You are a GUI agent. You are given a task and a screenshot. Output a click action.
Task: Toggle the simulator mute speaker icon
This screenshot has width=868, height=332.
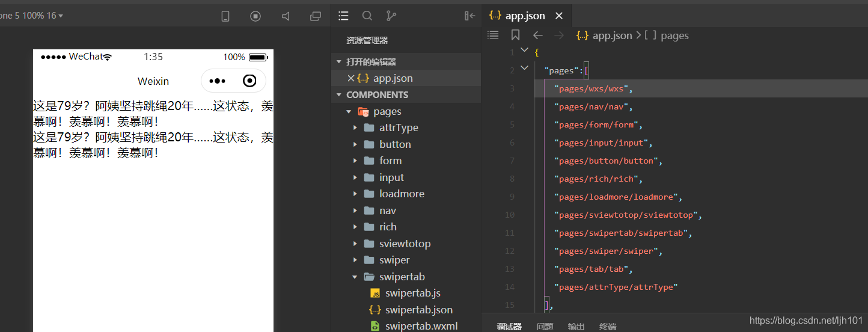pyautogui.click(x=286, y=16)
